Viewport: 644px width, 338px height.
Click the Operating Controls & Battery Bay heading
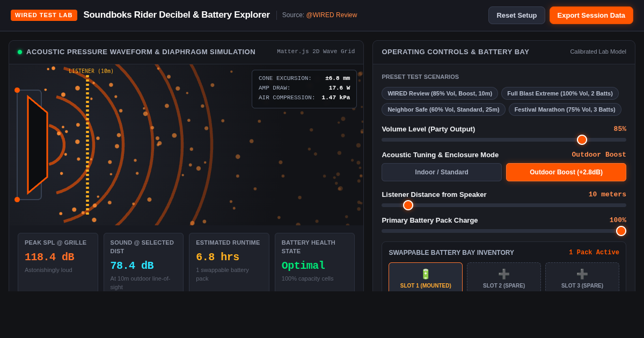pos(456,52)
